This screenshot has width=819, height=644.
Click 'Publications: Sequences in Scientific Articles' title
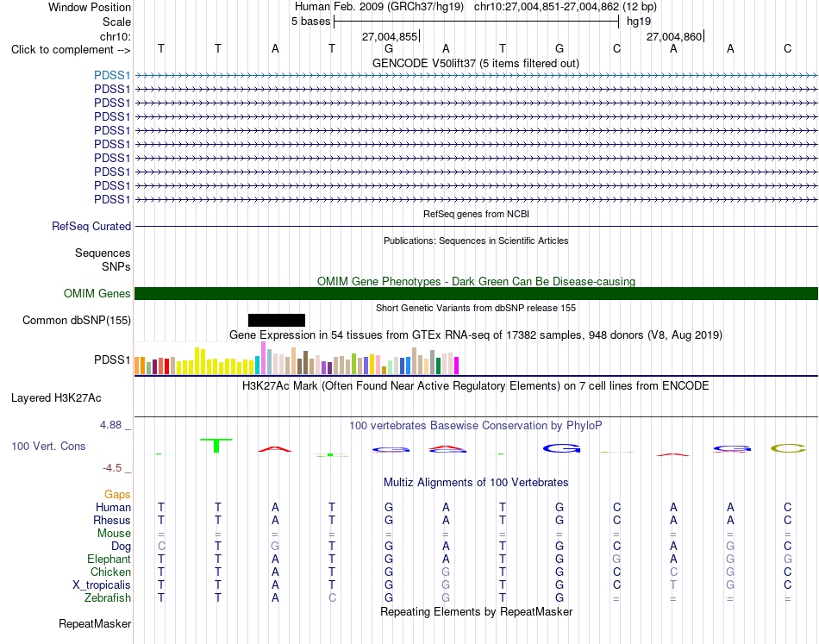(x=476, y=241)
